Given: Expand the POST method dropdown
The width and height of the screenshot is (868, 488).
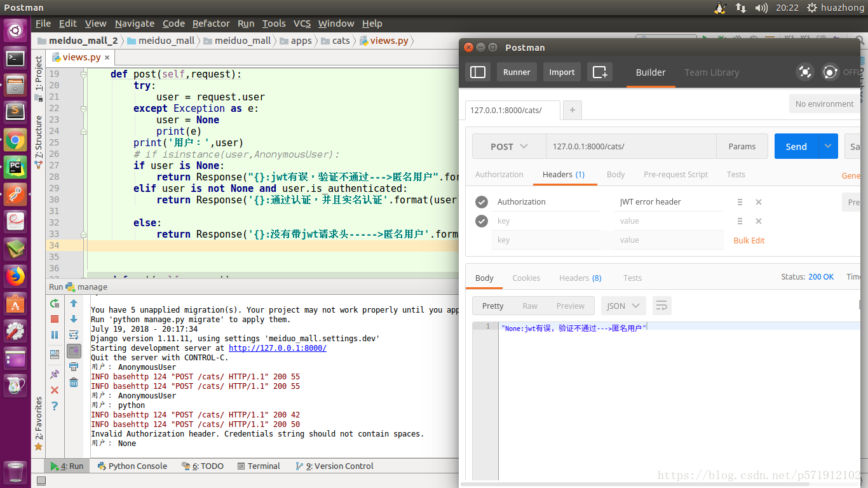Looking at the screenshot, I should (509, 146).
